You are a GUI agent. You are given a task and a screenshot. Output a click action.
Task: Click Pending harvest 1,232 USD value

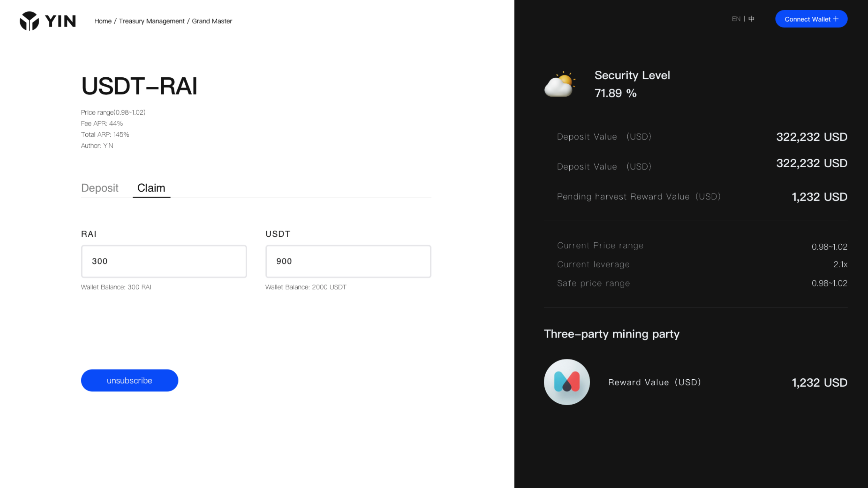point(819,197)
